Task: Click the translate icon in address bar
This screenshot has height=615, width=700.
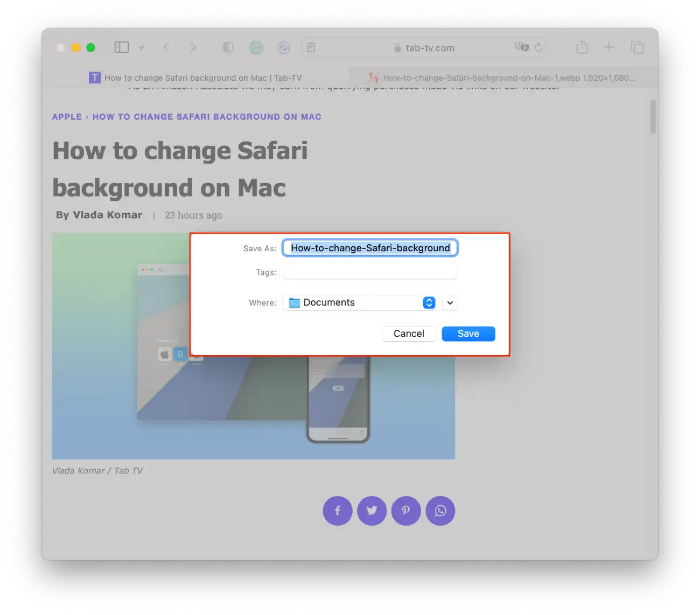Action: [521, 47]
